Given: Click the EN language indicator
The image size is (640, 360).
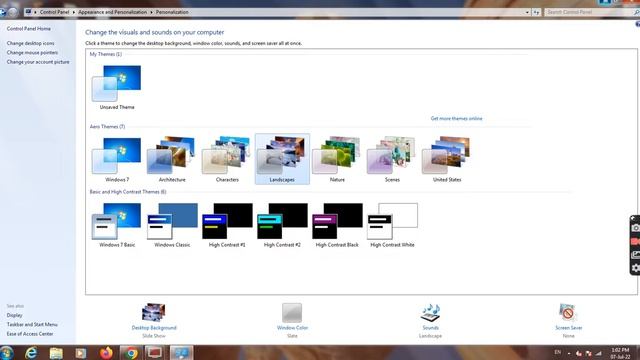Looking at the screenshot, I should 558,352.
